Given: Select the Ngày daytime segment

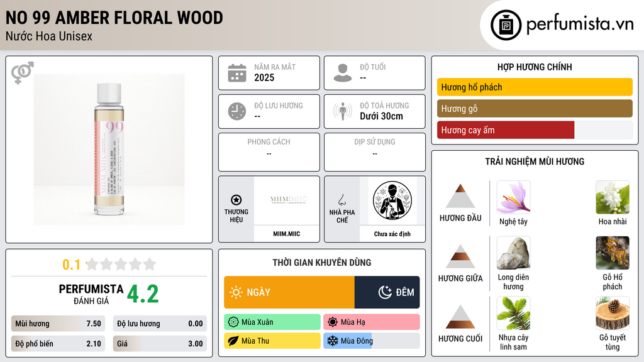Looking at the screenshot, I should coord(289,292).
